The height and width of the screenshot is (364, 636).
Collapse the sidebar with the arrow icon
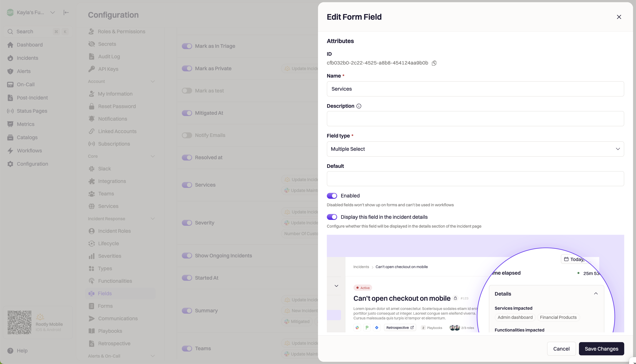tap(66, 13)
